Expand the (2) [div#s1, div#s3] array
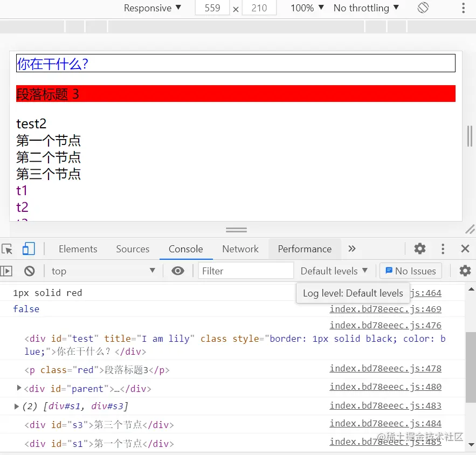Image resolution: width=476 pixels, height=455 pixels. click(x=17, y=406)
